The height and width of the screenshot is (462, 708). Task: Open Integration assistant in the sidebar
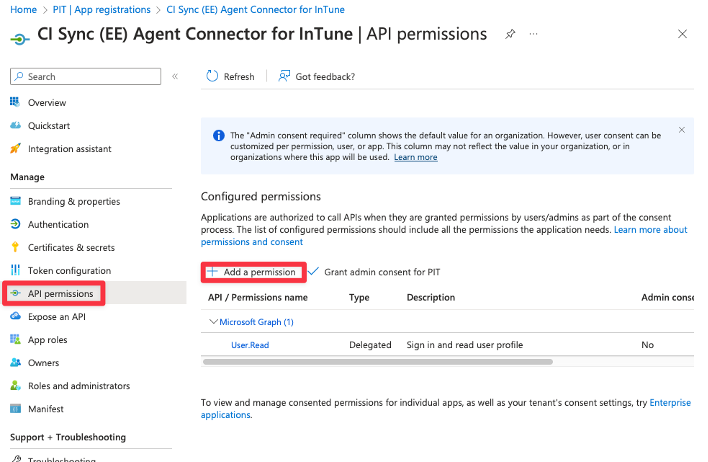pyautogui.click(x=70, y=149)
